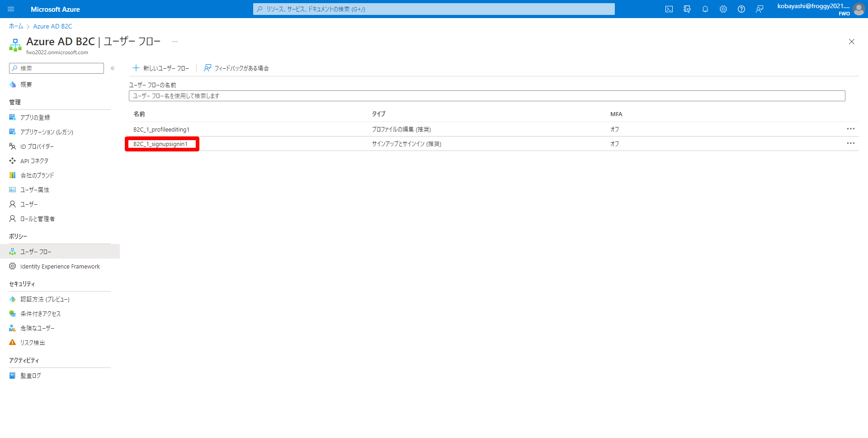Screen dimensions: 868x438
Task: Open Cloud Shell from the top bar
Action: (x=669, y=9)
